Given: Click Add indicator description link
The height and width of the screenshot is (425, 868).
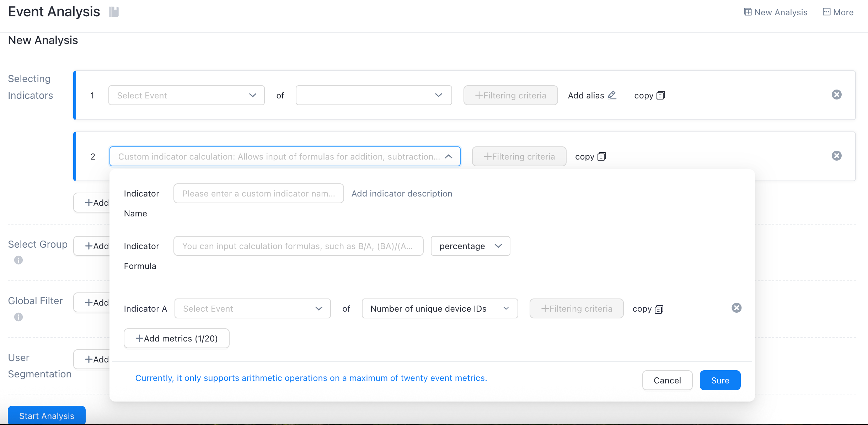Looking at the screenshot, I should [x=402, y=193].
